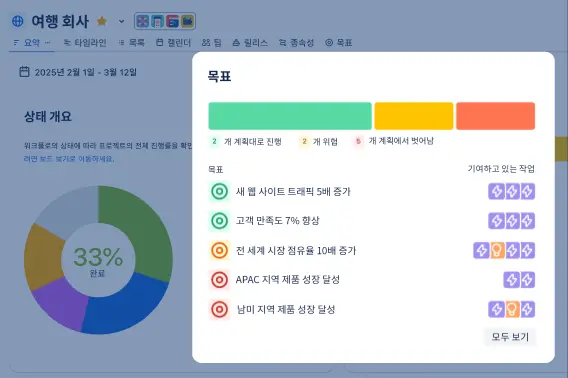This screenshot has width=568, height=378.
Task: Open goal 고객 만족도 7% 향상
Action: pyautogui.click(x=277, y=221)
